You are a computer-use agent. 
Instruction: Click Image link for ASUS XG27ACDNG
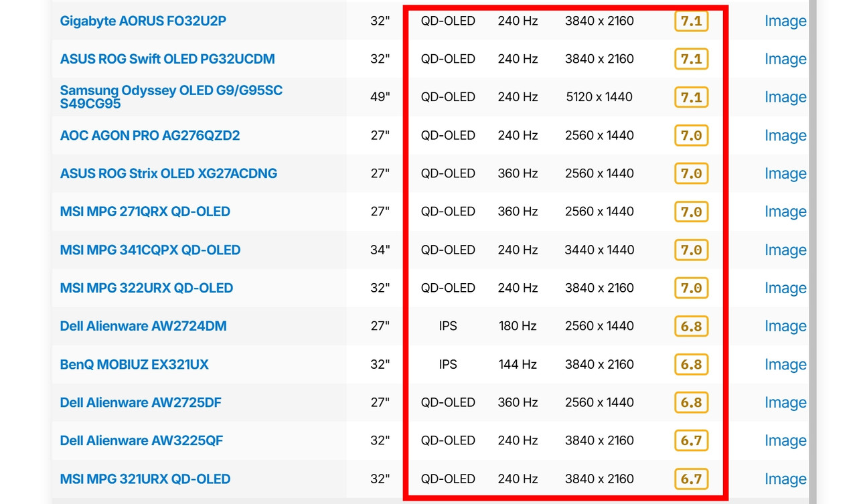[x=785, y=173]
